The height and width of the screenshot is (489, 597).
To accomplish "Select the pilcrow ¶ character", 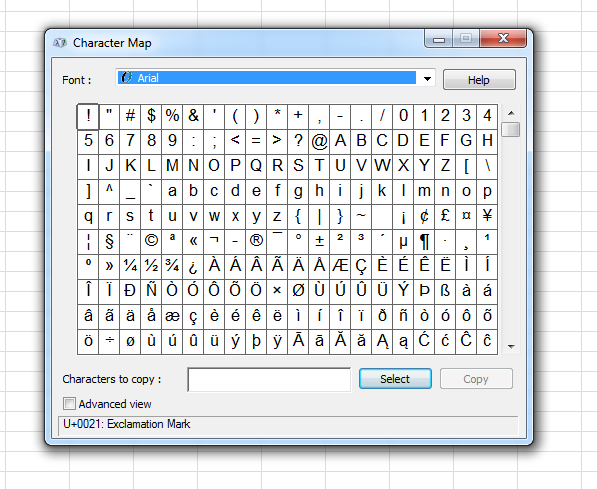I will (424, 241).
